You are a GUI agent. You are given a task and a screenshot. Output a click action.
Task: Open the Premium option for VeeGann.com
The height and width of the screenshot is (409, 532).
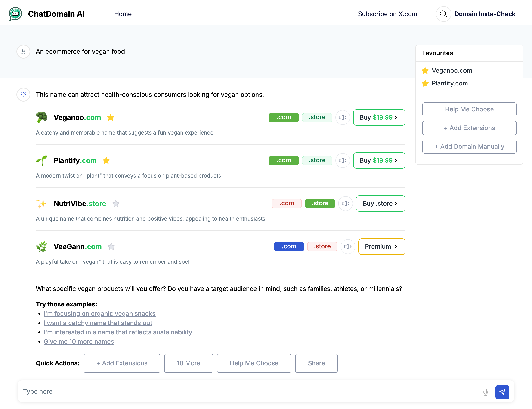click(381, 246)
